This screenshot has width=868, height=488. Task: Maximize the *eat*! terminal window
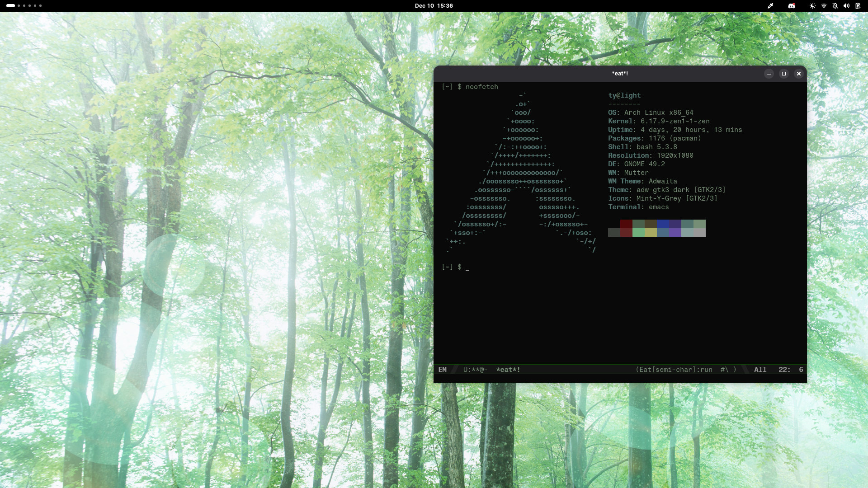click(x=784, y=74)
